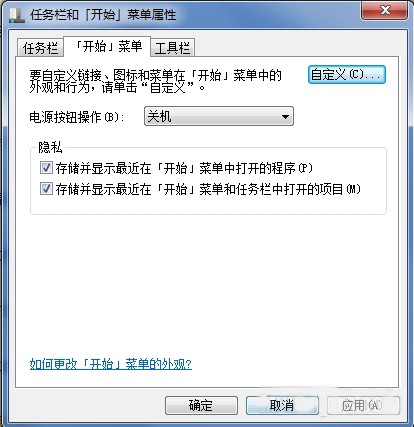Click the 自定义(C)... button

(347, 74)
